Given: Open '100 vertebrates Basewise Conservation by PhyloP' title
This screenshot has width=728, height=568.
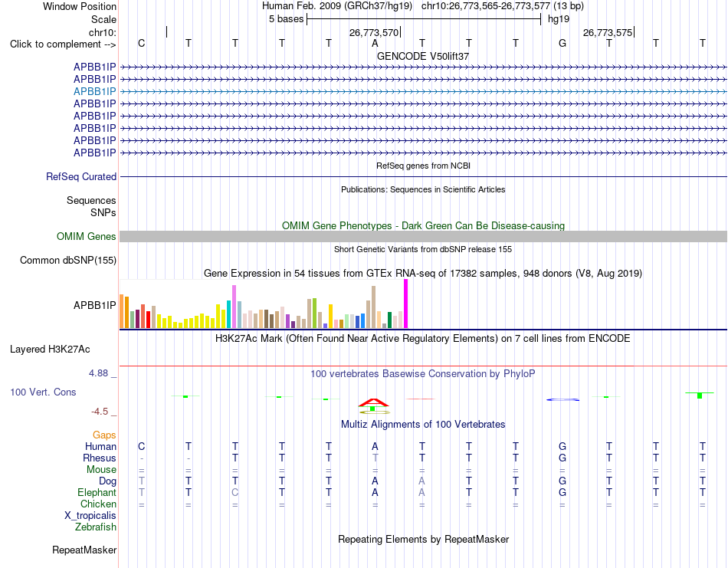Looking at the screenshot, I should click(x=423, y=374).
